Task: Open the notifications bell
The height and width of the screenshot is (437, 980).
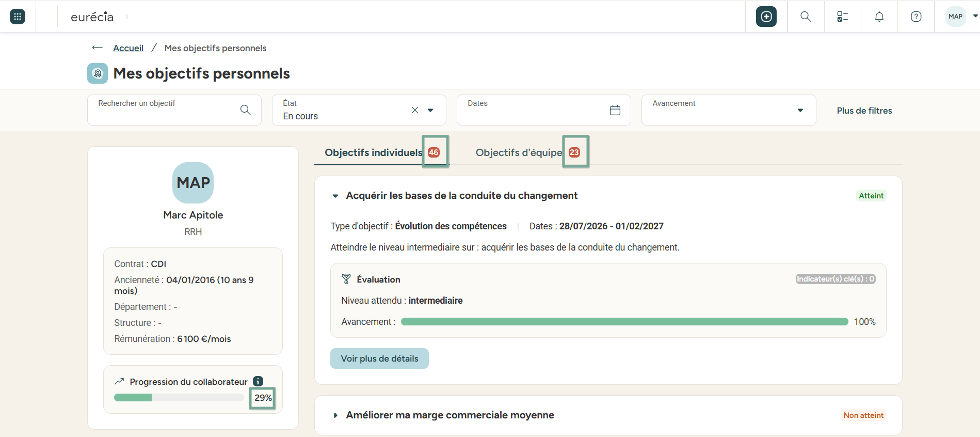Action: 879,17
